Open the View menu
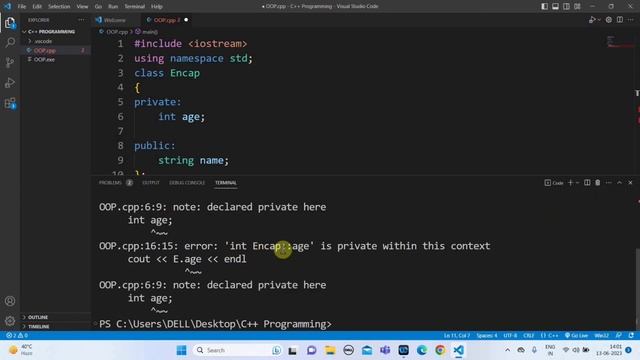The image size is (640, 360). 82,6
